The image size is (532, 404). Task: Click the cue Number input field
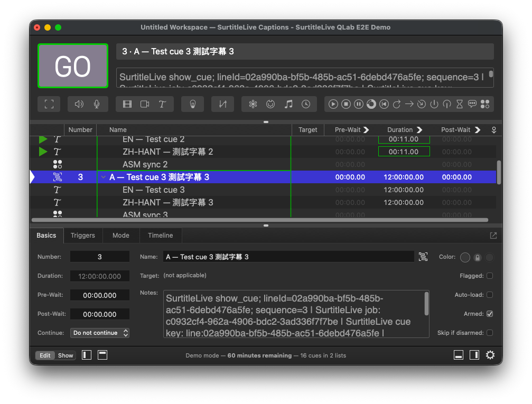click(100, 257)
